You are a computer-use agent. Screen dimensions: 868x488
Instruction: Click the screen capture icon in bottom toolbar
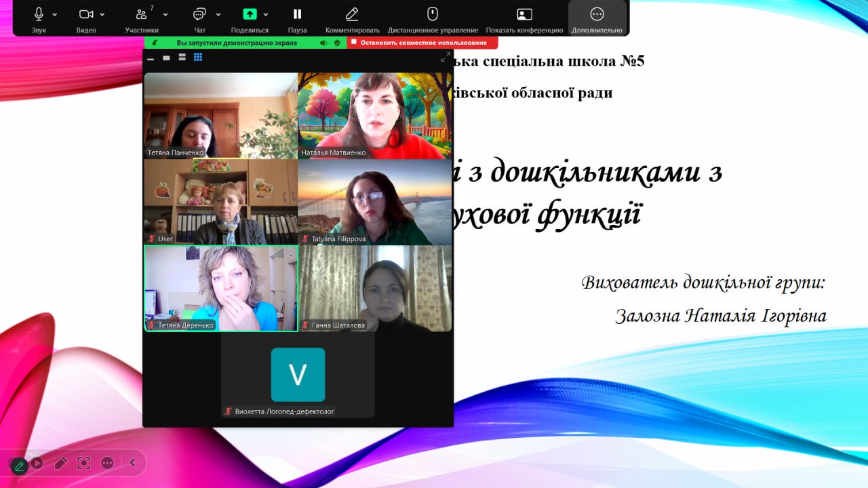tap(83, 463)
